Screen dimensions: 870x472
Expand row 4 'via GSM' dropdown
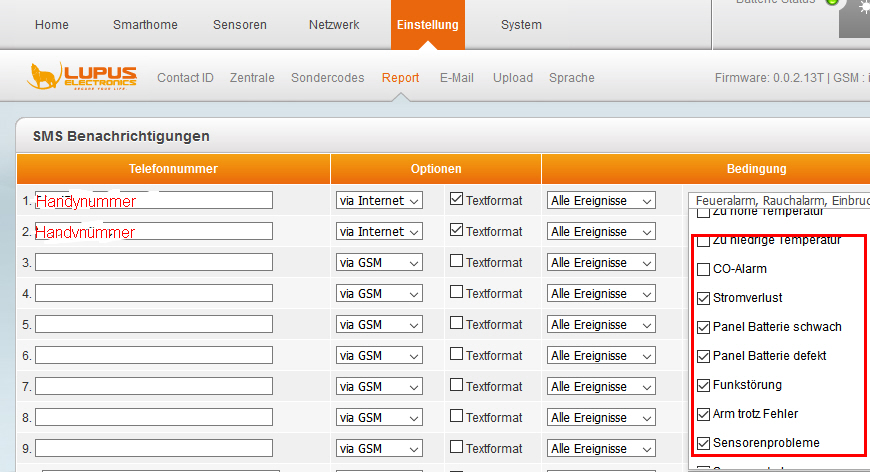pos(379,294)
